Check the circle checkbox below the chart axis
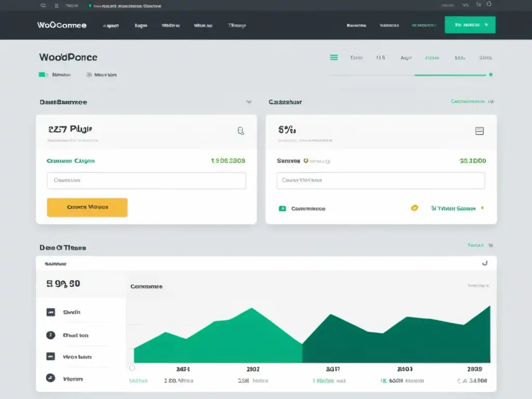 coord(132,367)
